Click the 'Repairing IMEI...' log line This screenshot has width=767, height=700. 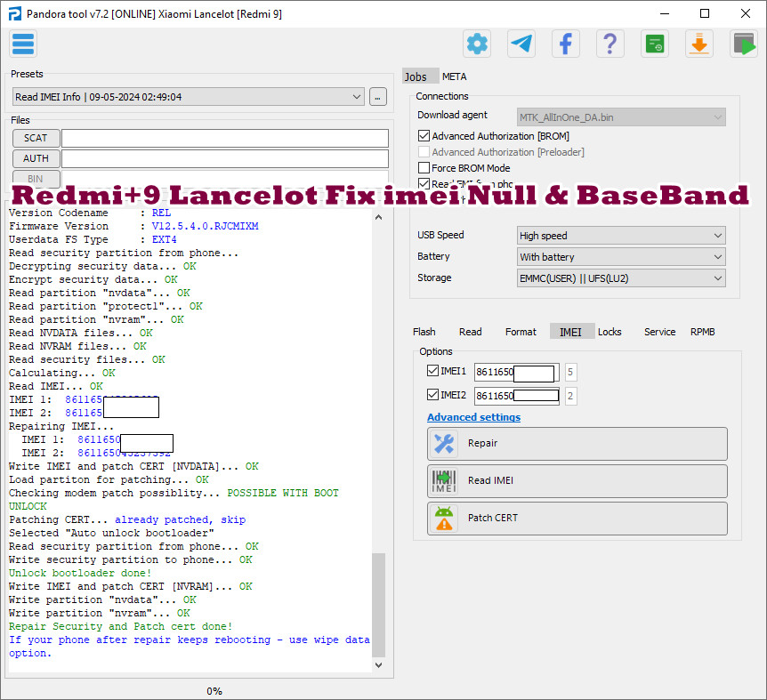coord(61,426)
